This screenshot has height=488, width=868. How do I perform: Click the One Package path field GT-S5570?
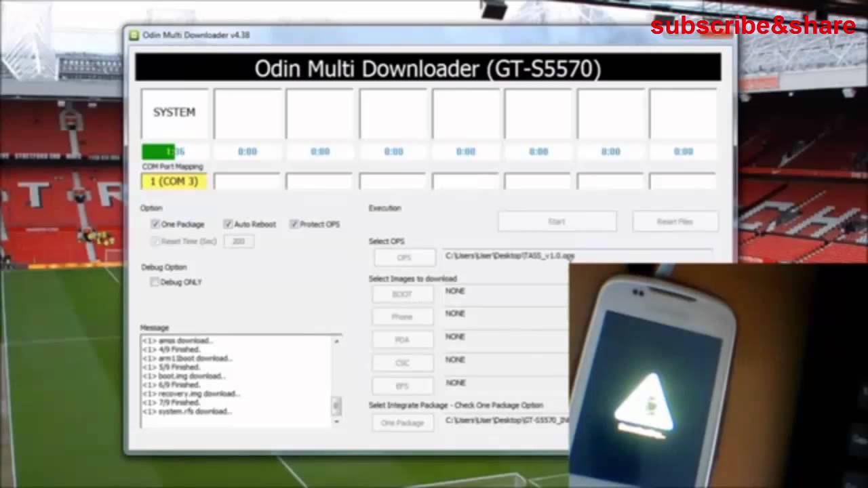point(506,420)
